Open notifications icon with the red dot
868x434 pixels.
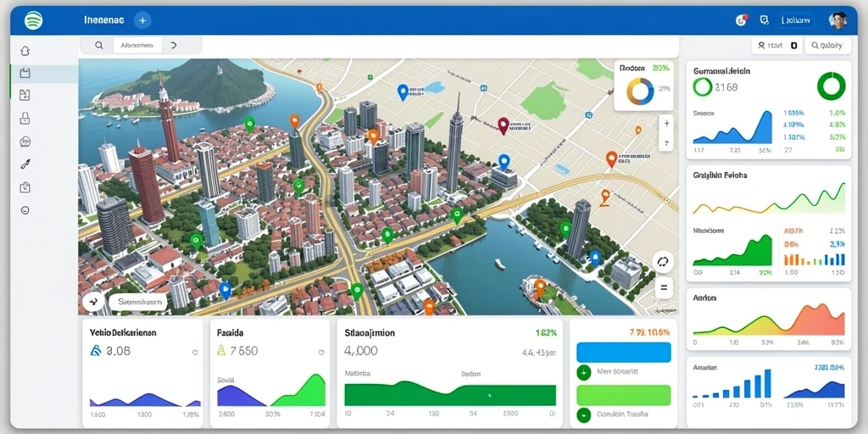point(741,20)
